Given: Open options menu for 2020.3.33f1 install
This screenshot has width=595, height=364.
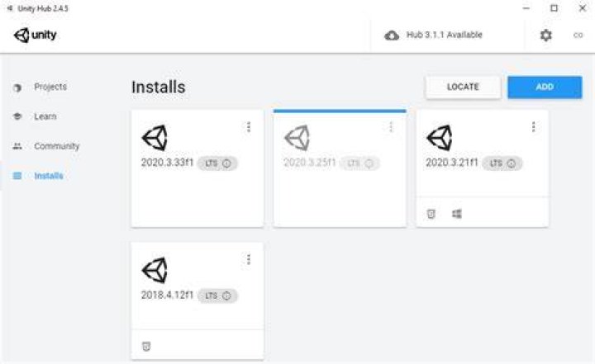Looking at the screenshot, I should click(x=249, y=127).
